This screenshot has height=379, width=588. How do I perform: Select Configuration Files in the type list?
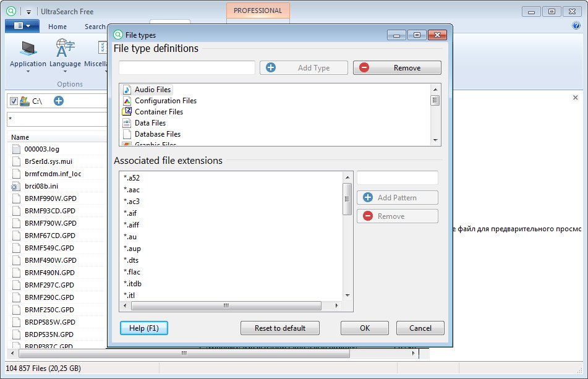pos(165,100)
